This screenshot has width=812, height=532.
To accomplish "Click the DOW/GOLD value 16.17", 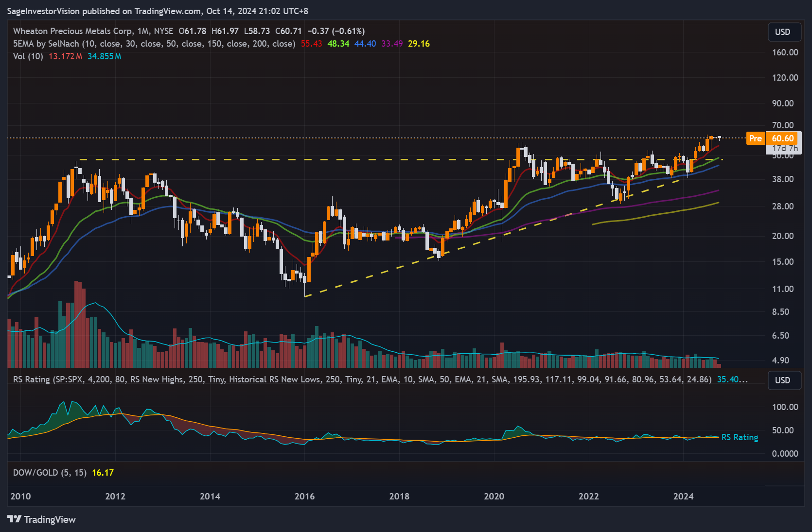I will pyautogui.click(x=103, y=473).
